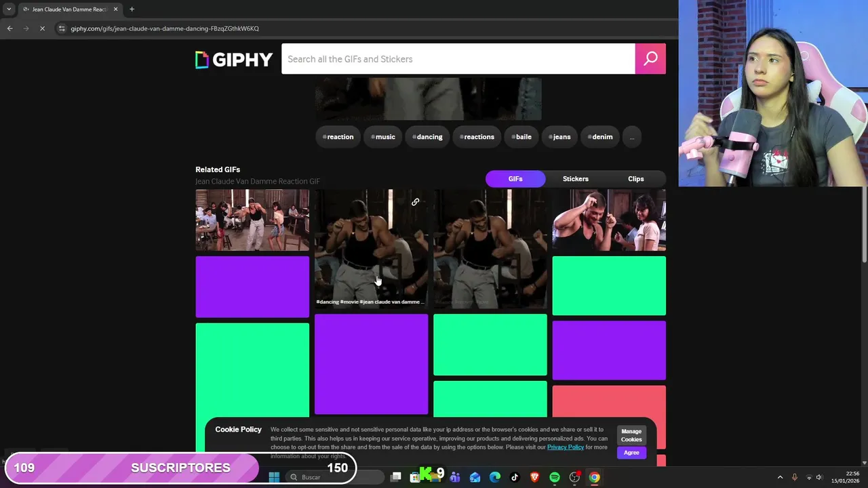This screenshot has height=488, width=868.
Task: Launch Microsoft Edge from taskbar
Action: [495, 477]
